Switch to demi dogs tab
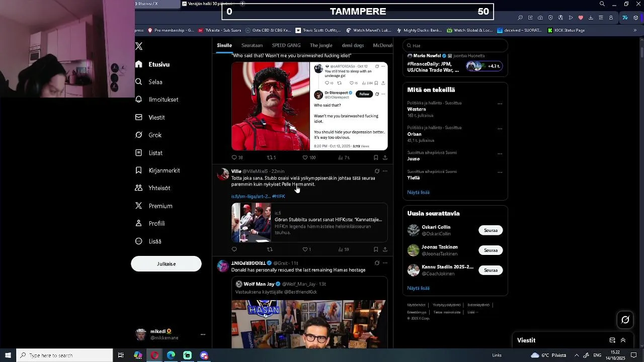 click(353, 45)
